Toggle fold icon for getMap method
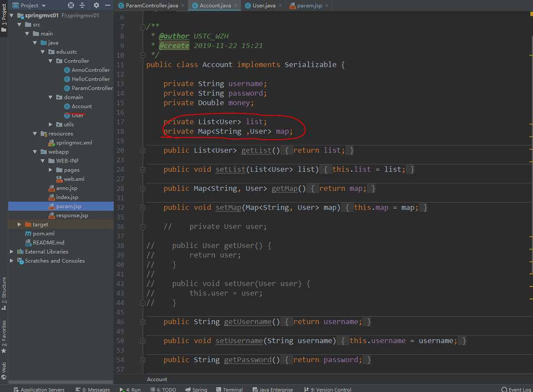 [x=143, y=188]
